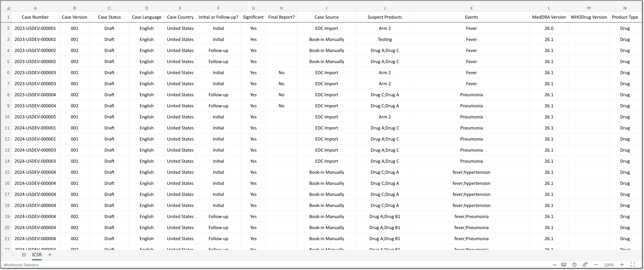Screen dimensions: 644x270
Task: Click the Select All corner triangle
Action: 8,8
